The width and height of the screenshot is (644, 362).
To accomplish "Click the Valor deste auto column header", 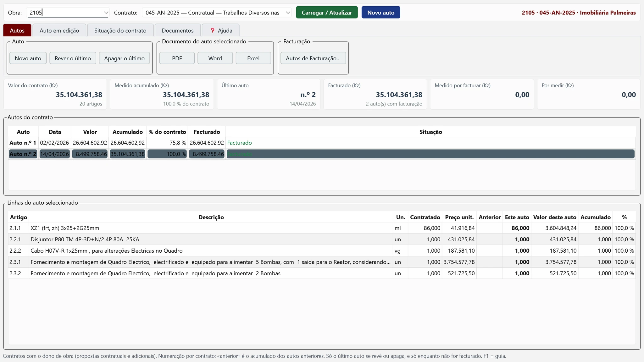I will pos(555,217).
